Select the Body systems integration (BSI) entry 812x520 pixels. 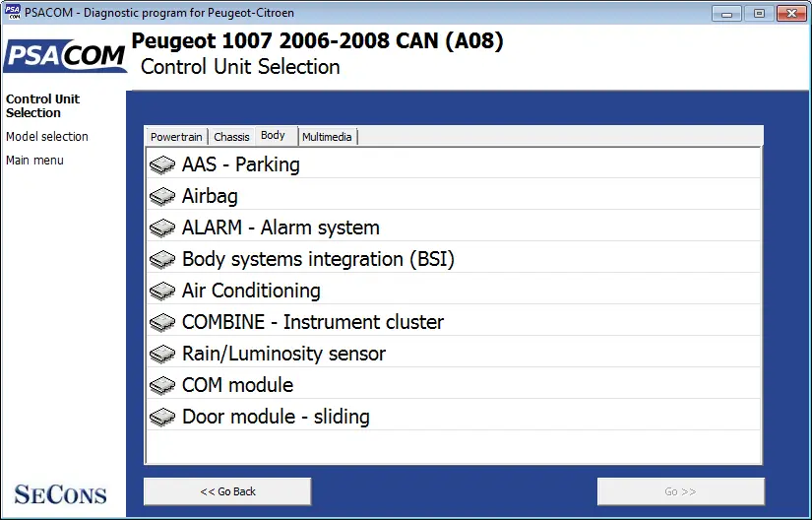coord(454,259)
